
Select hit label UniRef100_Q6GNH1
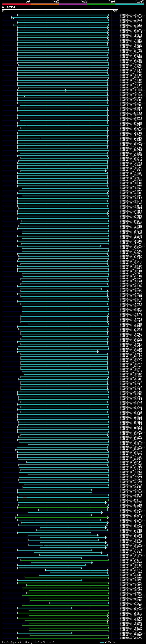pos(131,60)
